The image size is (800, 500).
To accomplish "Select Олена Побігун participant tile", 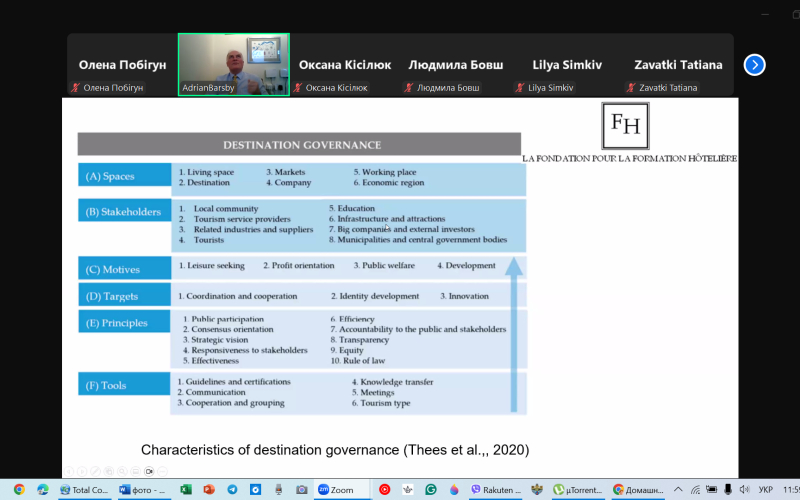I will pyautogui.click(x=122, y=65).
